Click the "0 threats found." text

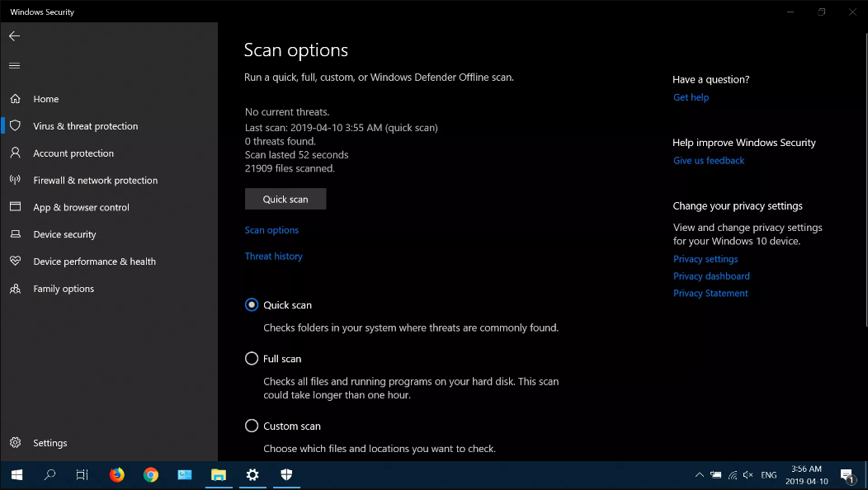(x=280, y=141)
